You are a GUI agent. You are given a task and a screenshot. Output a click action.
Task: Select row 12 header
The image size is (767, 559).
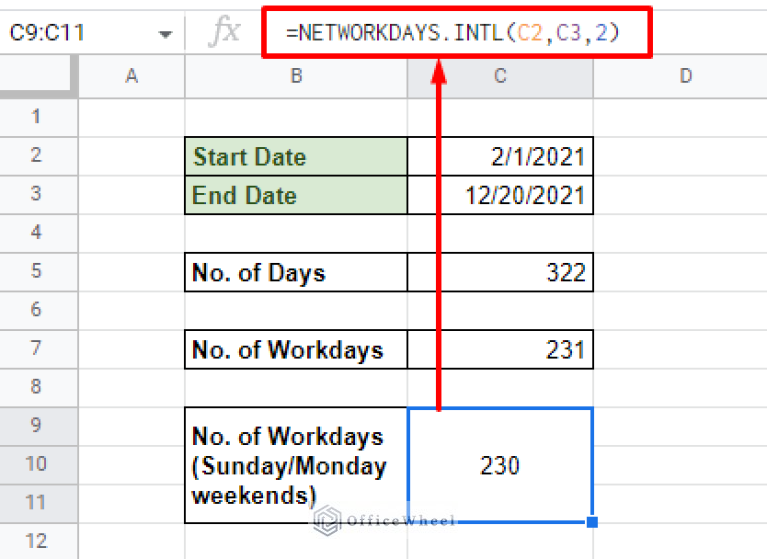(38, 542)
